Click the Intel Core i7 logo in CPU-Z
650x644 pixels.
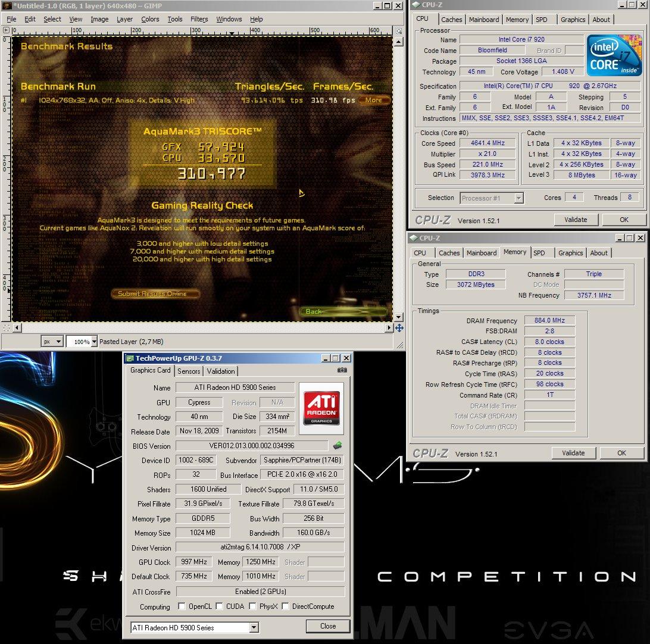(x=614, y=55)
